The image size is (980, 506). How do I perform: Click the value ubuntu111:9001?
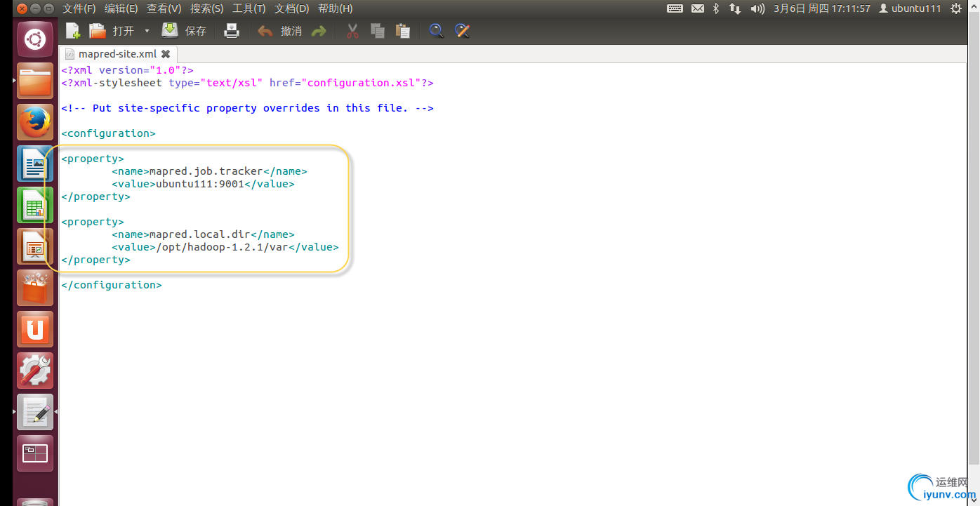pos(200,184)
